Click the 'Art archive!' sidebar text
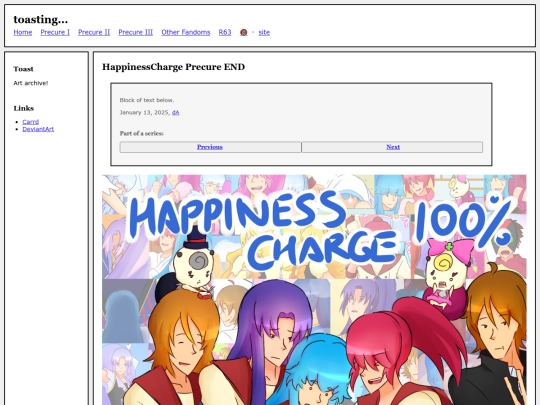 (x=31, y=83)
